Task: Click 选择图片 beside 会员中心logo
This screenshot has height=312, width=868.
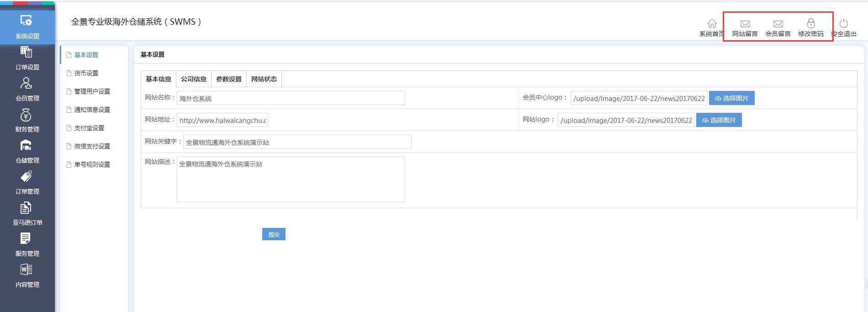Action: [731, 98]
